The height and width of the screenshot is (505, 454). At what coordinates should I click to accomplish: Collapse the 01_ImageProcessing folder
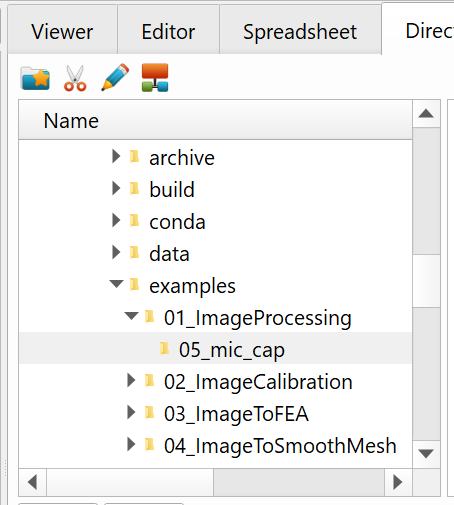(131, 316)
